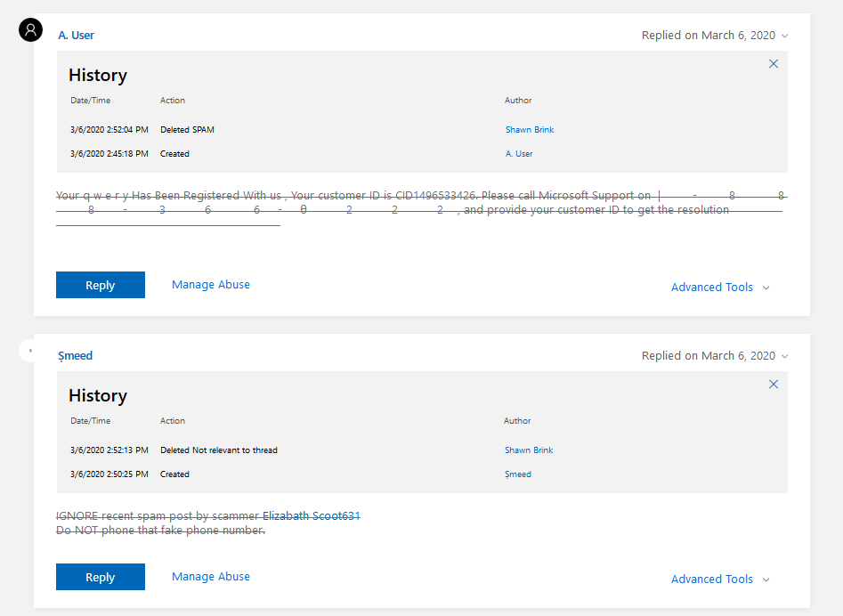Image resolution: width=843 pixels, height=616 pixels.
Task: Click 'Do NOT phone that fake phone number' text
Action: [161, 531]
